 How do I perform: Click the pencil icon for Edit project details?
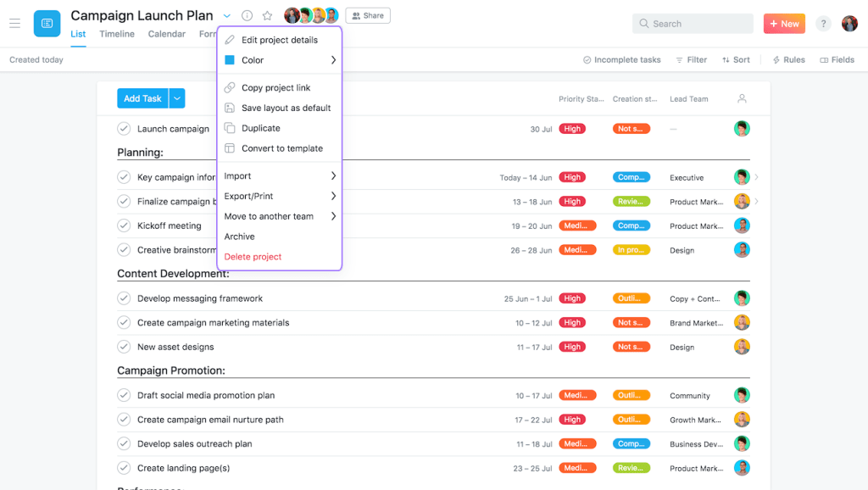pyautogui.click(x=230, y=40)
